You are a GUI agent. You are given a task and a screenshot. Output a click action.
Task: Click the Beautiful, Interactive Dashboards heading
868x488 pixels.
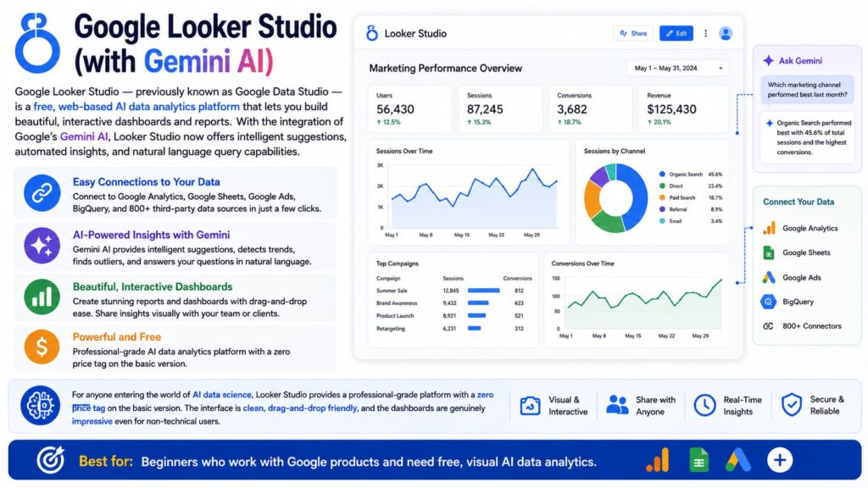click(x=153, y=286)
